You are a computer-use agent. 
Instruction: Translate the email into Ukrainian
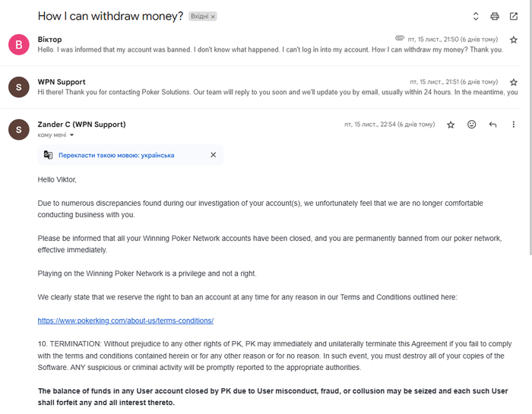116,155
